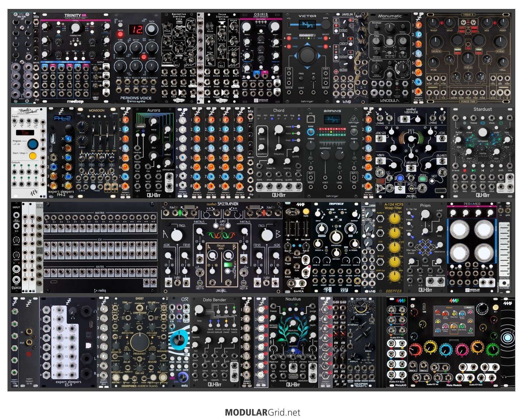Click the waveform display on Victor
This screenshot has width=526, height=420.
[307, 25]
